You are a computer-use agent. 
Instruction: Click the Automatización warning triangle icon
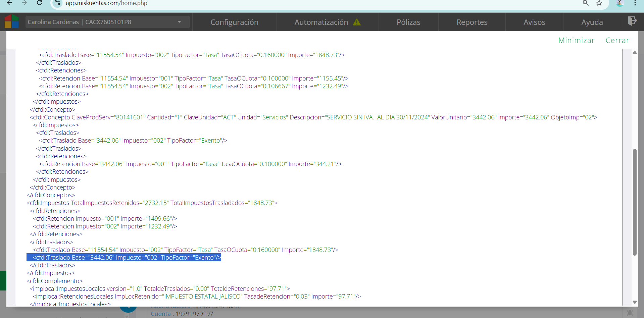[357, 22]
